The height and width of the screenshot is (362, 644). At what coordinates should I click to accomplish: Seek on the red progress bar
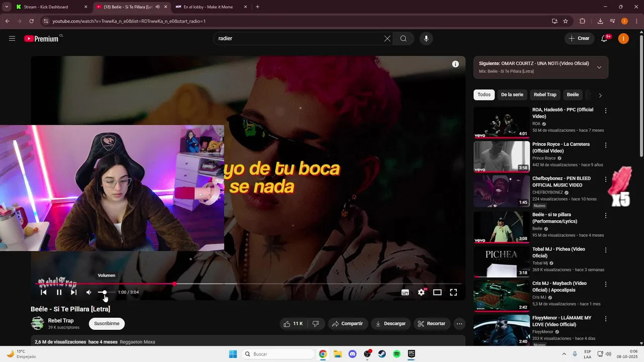tap(248, 284)
